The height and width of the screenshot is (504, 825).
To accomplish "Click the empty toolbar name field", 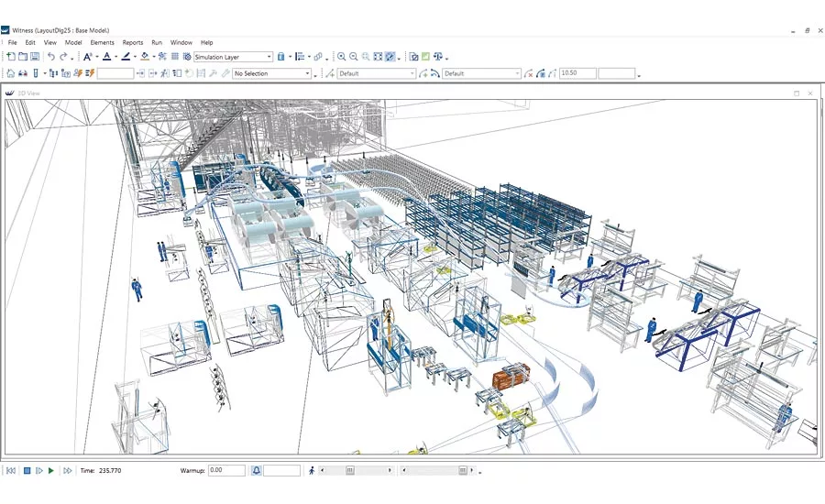I will [115, 73].
